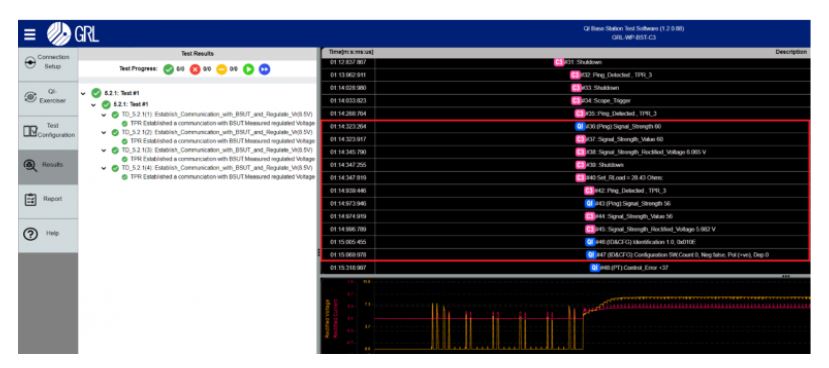
Task: Click the Description column header
Action: (791, 52)
